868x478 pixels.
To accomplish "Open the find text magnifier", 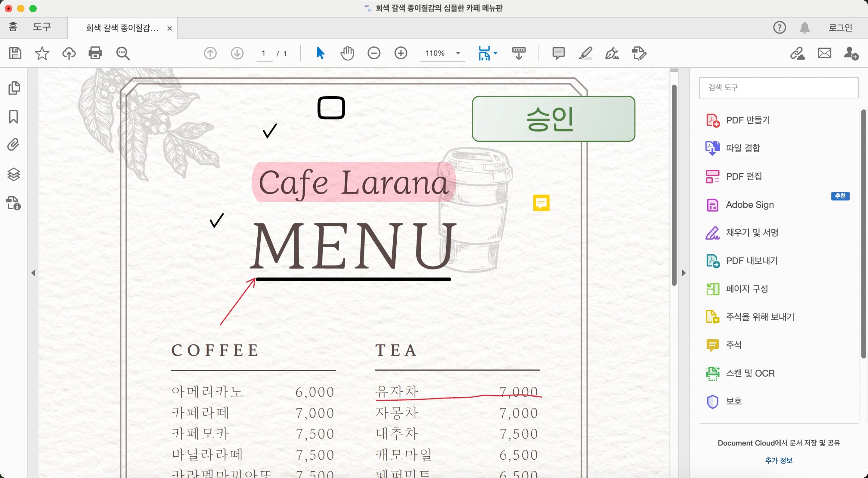I will [123, 53].
